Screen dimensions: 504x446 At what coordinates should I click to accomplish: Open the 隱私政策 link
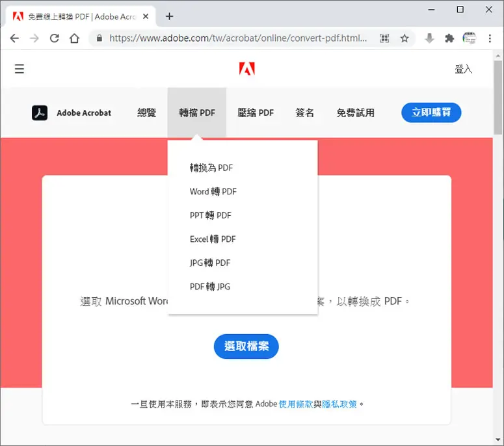[339, 404]
